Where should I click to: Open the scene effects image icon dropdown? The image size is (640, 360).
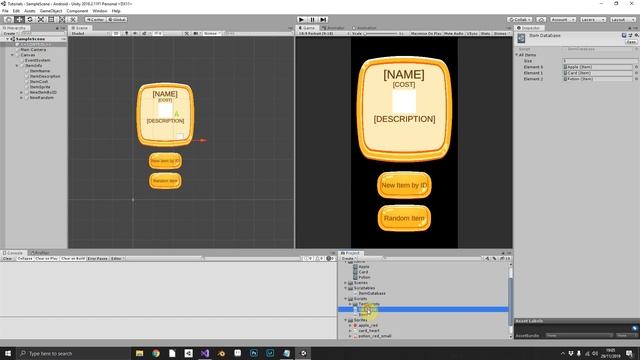click(x=145, y=33)
